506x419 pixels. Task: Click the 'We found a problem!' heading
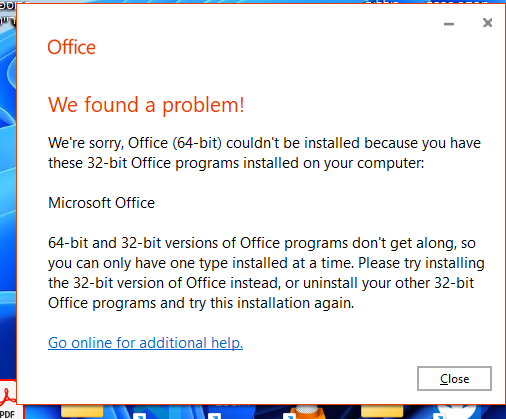pyautogui.click(x=146, y=105)
